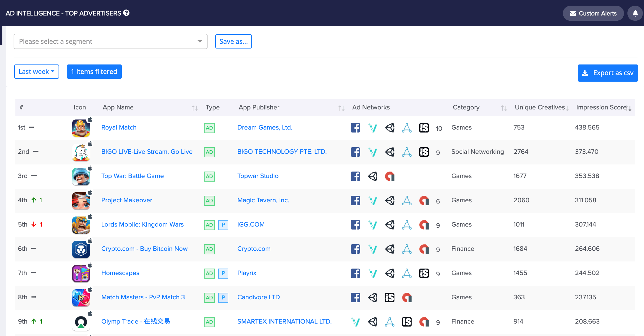Click the Vungle icon in Project Makeover row
This screenshot has height=336, width=644.
373,201
